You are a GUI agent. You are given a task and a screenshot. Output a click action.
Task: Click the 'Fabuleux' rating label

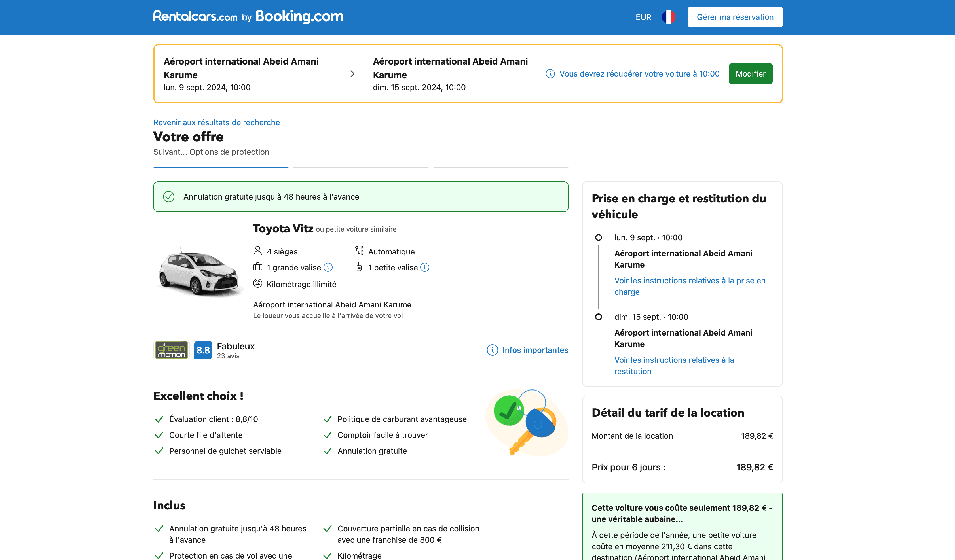point(236,346)
